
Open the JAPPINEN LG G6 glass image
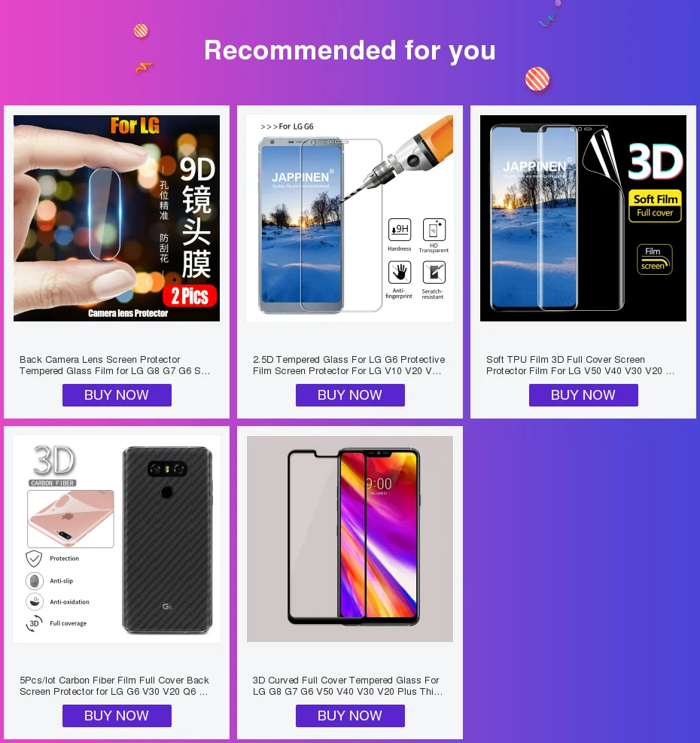coord(350,218)
